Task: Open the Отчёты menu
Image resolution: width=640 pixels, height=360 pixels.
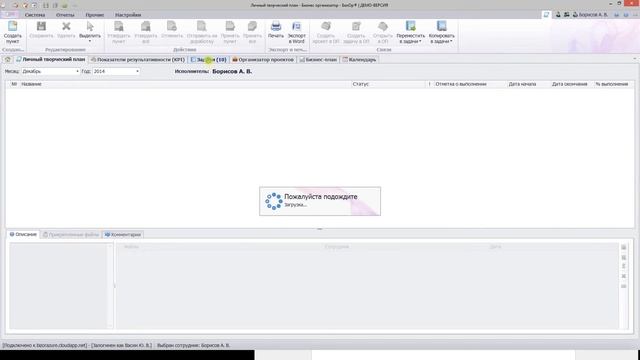Action: point(65,15)
